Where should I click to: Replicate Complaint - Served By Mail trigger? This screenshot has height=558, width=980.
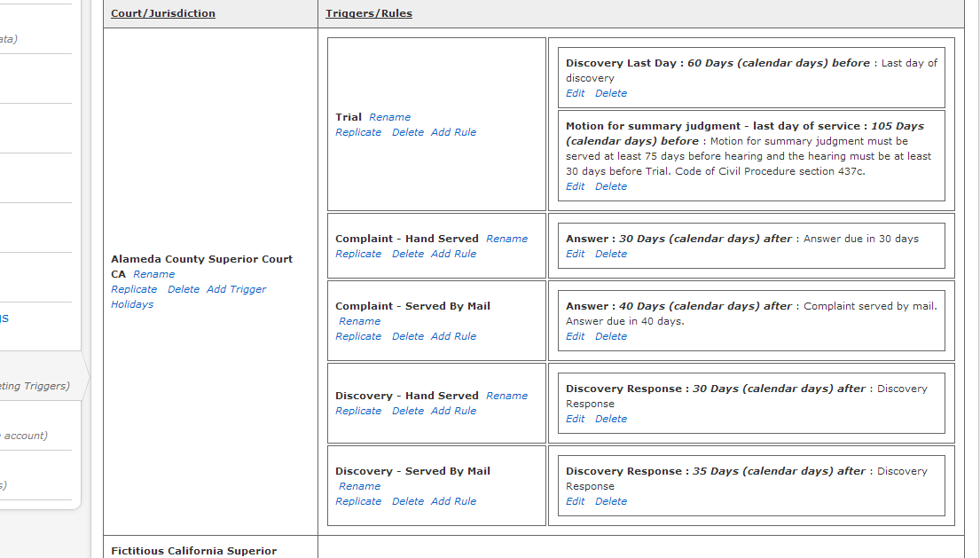tap(358, 336)
